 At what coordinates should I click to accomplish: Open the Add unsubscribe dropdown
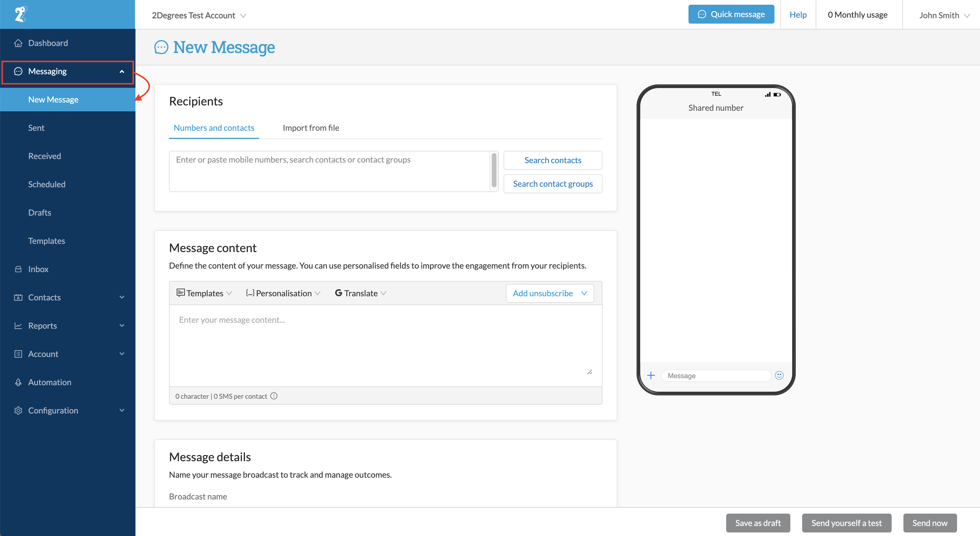550,293
